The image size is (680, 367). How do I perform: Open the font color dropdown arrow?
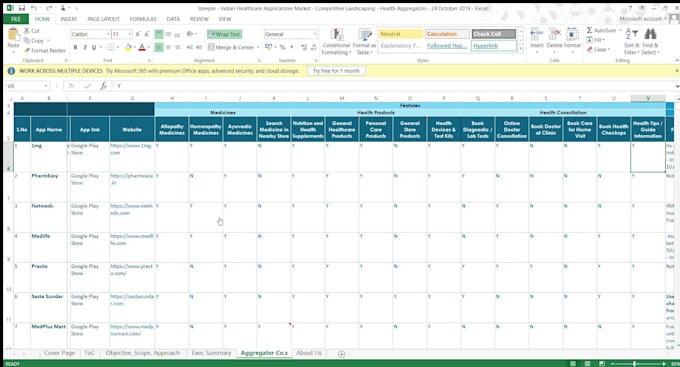(148, 47)
